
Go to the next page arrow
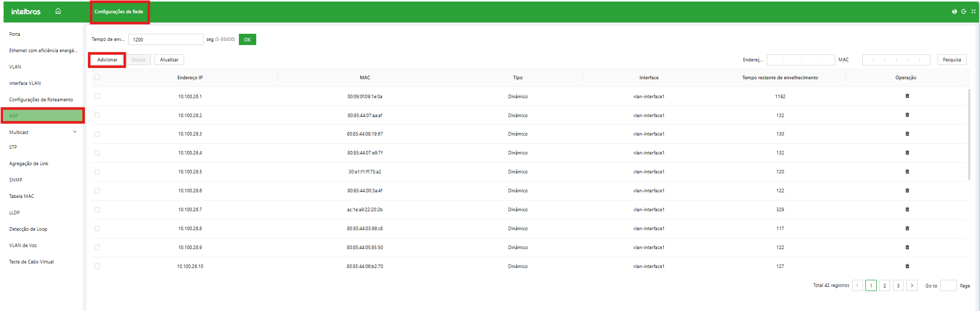click(911, 285)
